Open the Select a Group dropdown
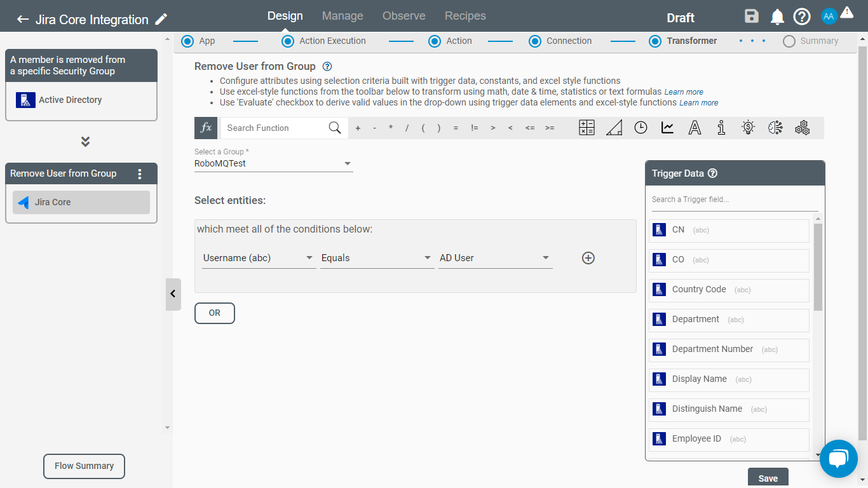 pyautogui.click(x=273, y=163)
